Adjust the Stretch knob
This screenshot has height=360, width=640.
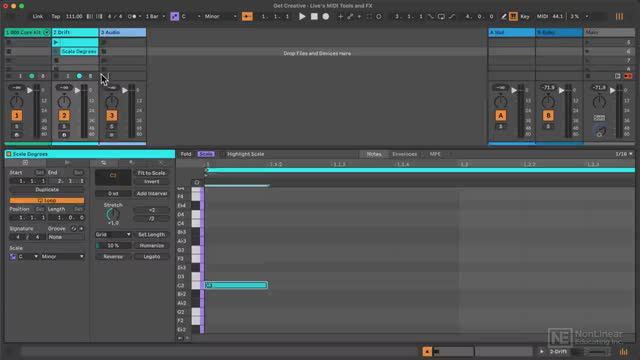click(113, 214)
